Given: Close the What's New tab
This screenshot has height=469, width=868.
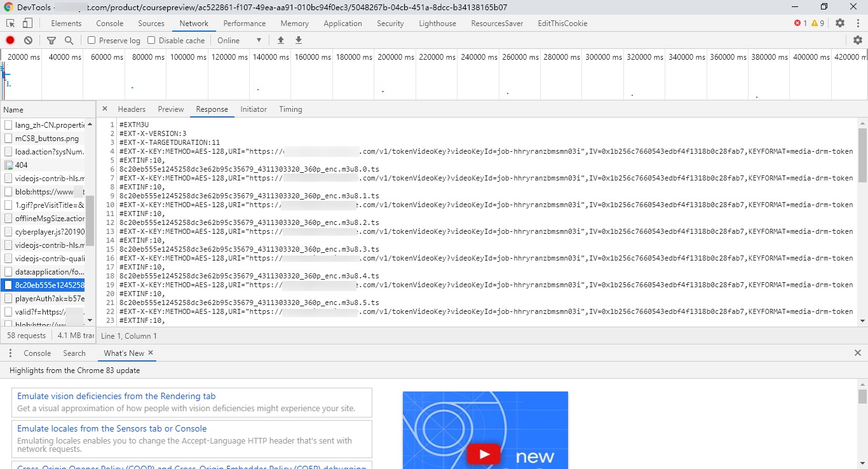Looking at the screenshot, I should click(151, 353).
